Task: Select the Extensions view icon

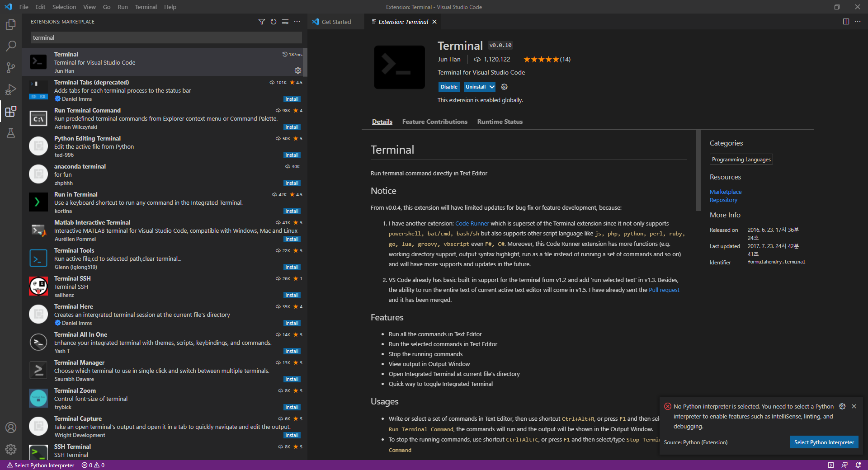Action: point(11,111)
